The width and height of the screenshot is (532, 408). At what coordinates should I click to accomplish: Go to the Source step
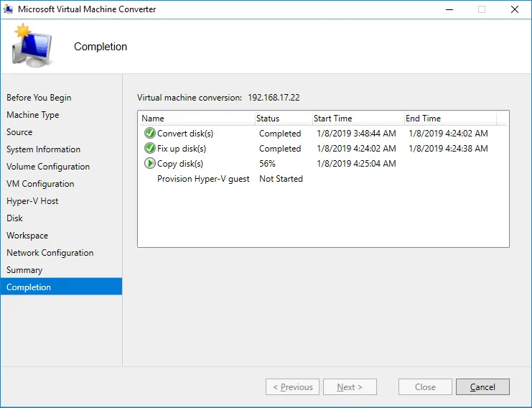pyautogui.click(x=19, y=132)
